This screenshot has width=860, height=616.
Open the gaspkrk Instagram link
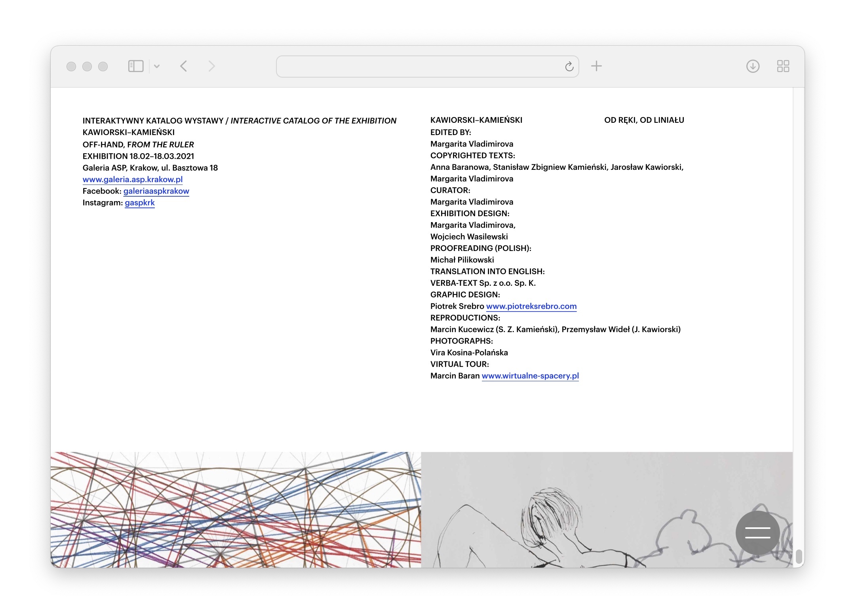coord(140,203)
